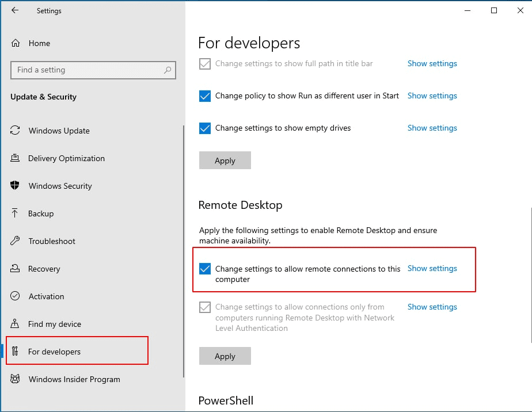Screen dimensions: 532x412
Task: Click Apply in Remote Desktop section
Action: [225, 356]
